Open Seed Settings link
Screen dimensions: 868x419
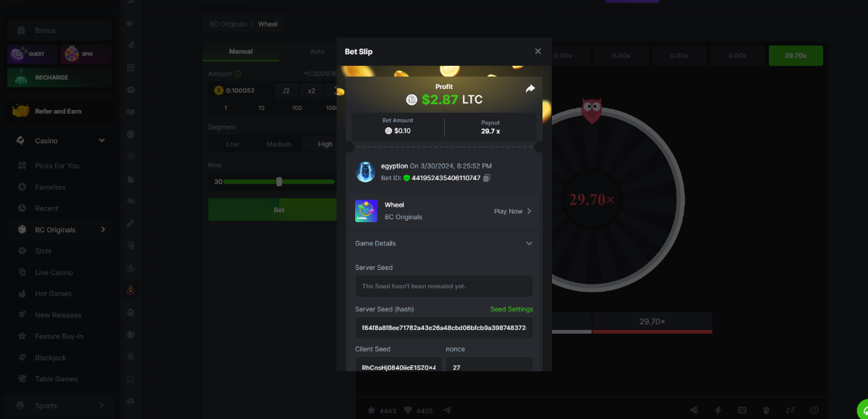coord(511,309)
